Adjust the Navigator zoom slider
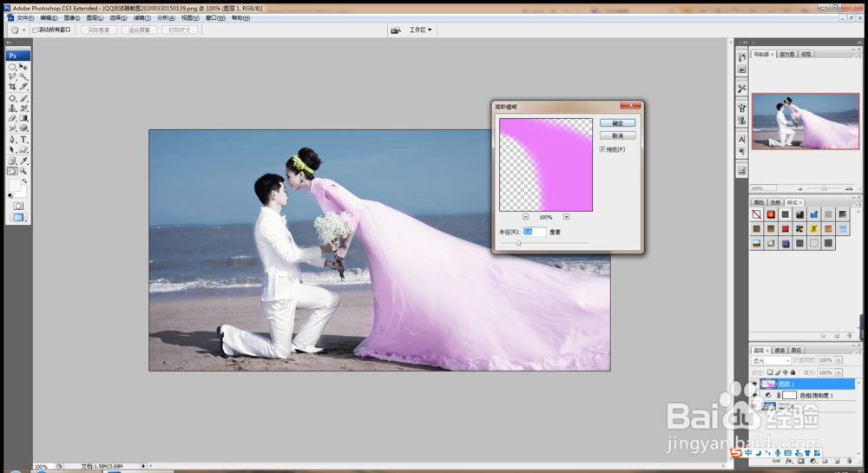868x473 pixels. click(825, 188)
